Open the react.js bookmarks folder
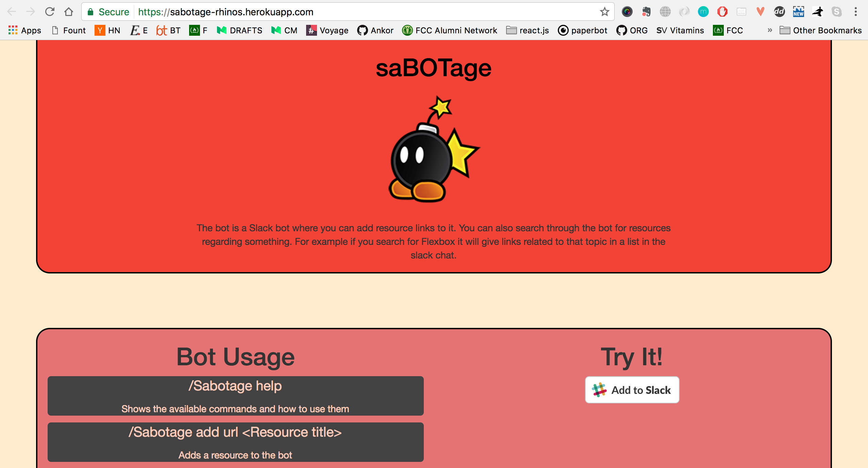 [527, 30]
